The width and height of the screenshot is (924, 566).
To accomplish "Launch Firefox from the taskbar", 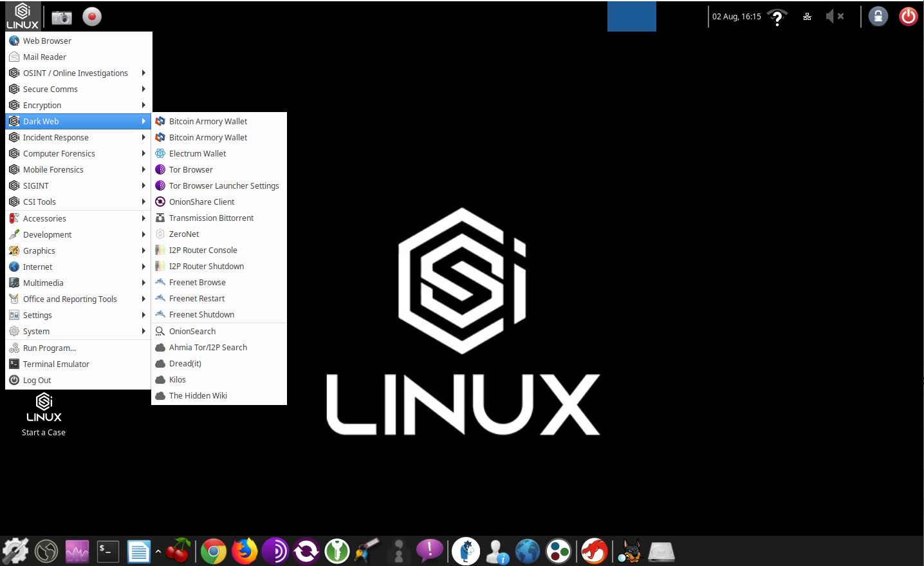I will pyautogui.click(x=245, y=551).
